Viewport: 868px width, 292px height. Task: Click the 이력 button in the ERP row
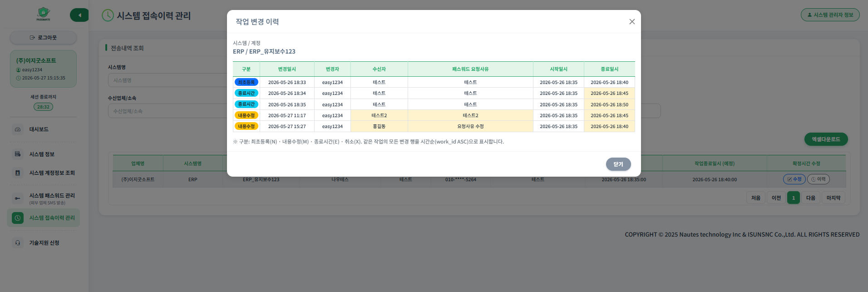[x=818, y=179]
